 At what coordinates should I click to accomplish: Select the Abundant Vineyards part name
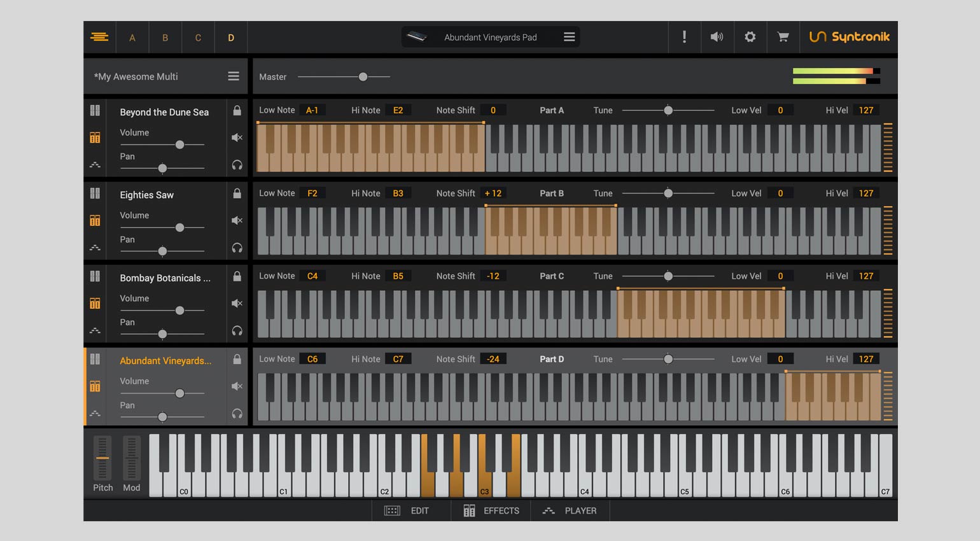click(165, 360)
